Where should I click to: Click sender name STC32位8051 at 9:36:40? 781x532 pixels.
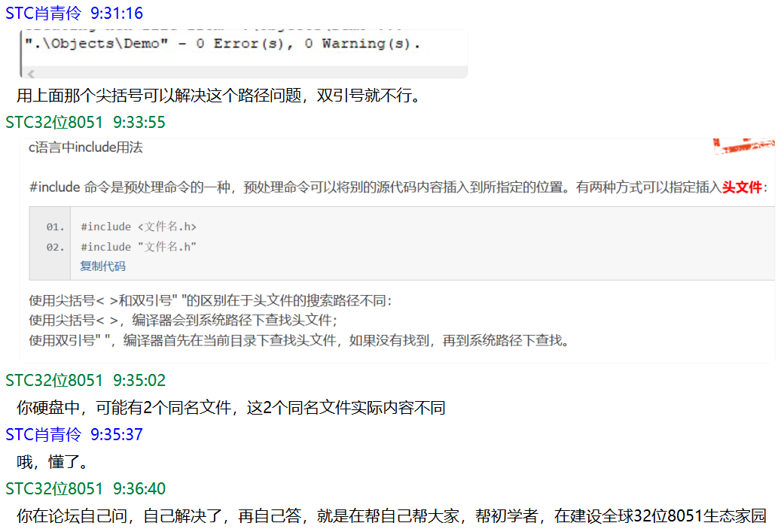pos(53,488)
